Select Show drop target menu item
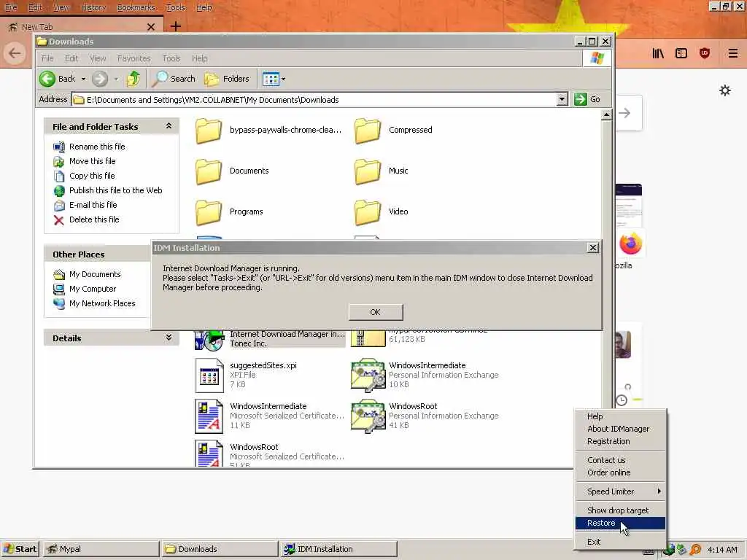The width and height of the screenshot is (747, 560). [x=620, y=510]
